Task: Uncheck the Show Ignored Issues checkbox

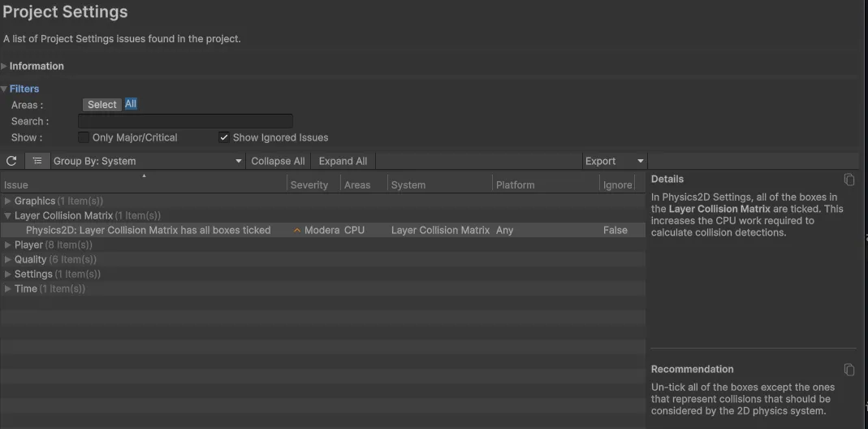Action: tap(224, 137)
